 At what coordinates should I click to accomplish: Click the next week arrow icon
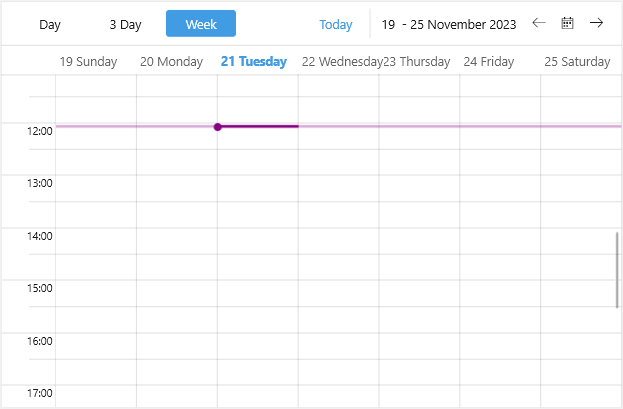point(597,23)
